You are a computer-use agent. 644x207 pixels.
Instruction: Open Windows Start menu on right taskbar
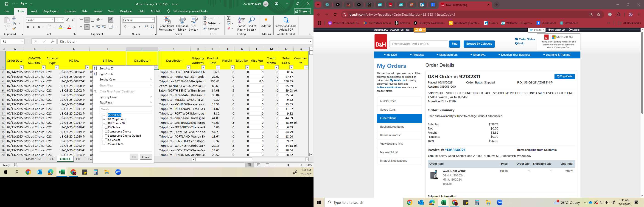pos(319,202)
